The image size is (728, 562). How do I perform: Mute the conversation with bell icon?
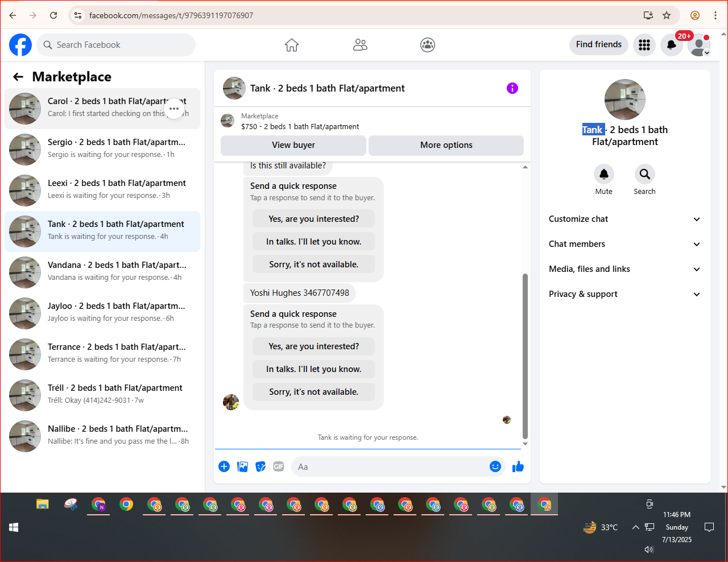[604, 174]
